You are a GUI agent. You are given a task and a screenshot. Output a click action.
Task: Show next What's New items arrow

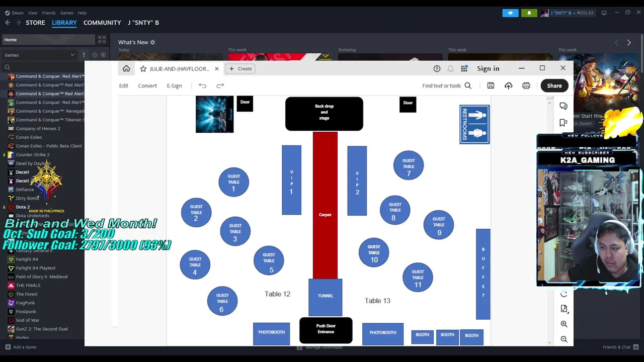[x=629, y=43]
